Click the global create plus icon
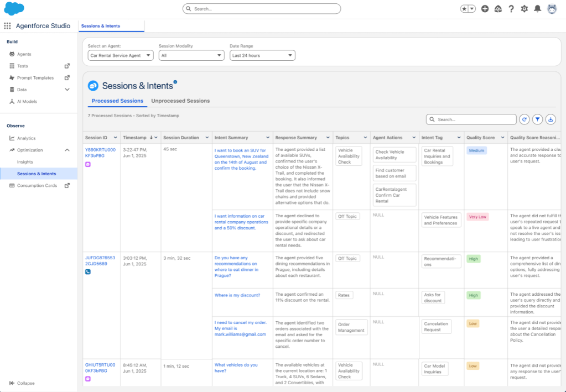Screen dimensions: 566x392 coord(485,9)
